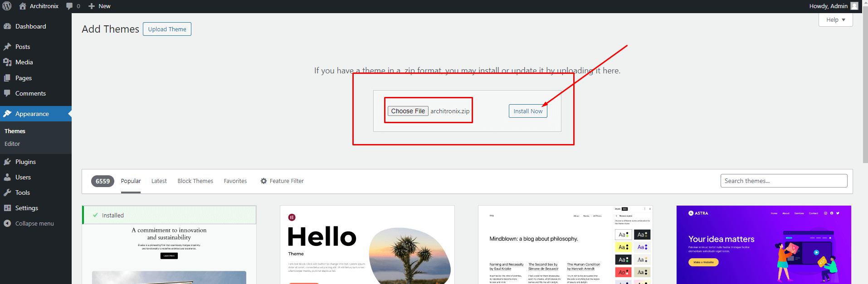Image resolution: width=868 pixels, height=284 pixels.
Task: Click the Comments speech bubble sidebar icon
Action: pyautogui.click(x=7, y=93)
